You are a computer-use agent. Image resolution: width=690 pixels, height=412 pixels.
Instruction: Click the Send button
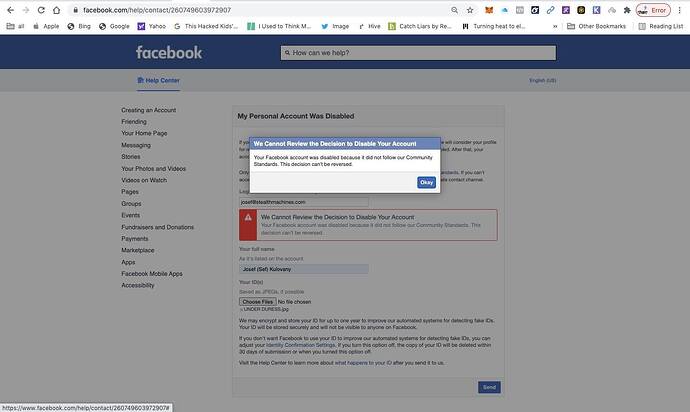pos(489,387)
